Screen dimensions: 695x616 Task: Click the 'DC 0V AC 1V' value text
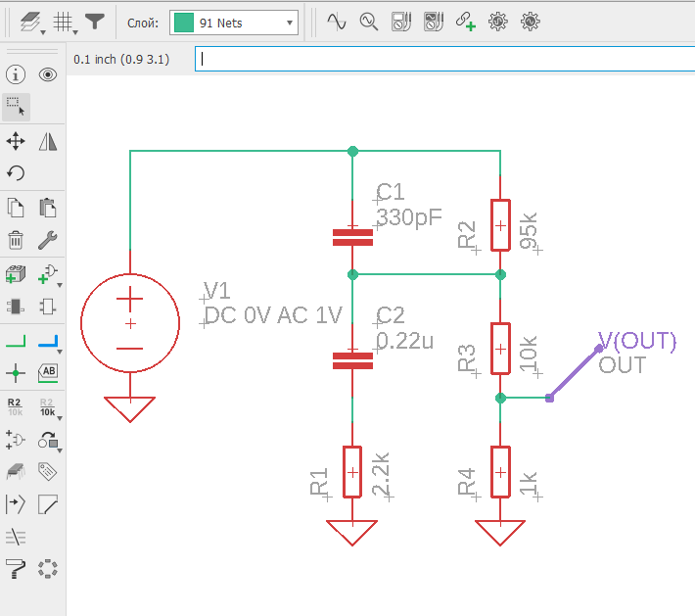coord(273,315)
